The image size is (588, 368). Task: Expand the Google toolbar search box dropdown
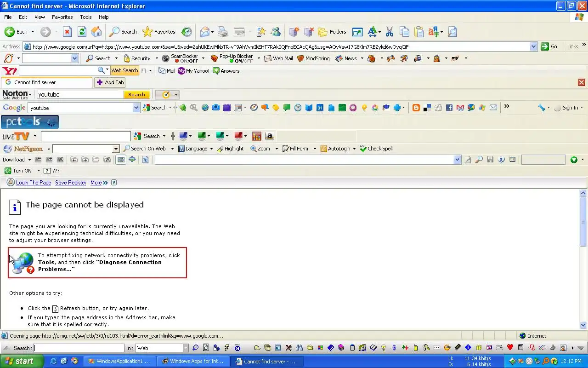click(x=136, y=108)
